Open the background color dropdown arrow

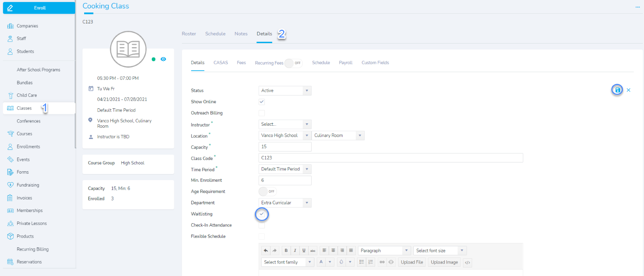pyautogui.click(x=350, y=262)
